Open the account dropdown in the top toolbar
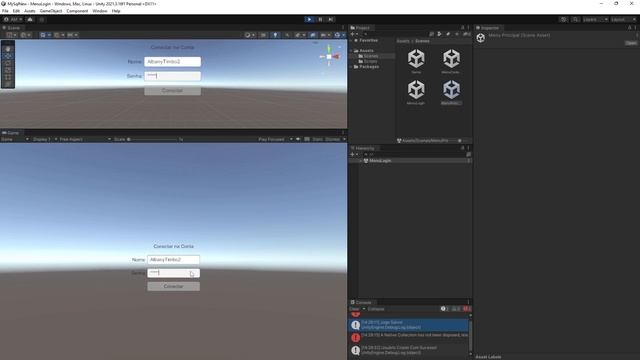This screenshot has height=360, width=640. point(13,19)
